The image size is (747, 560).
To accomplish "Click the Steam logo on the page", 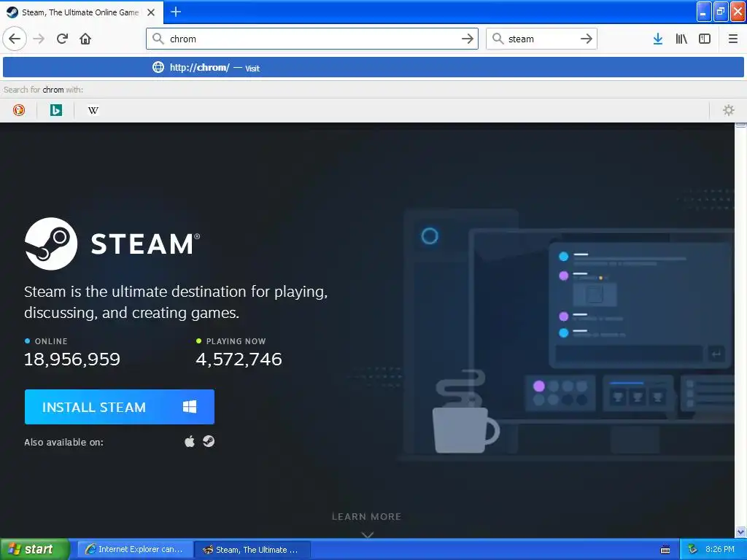I will coord(112,244).
